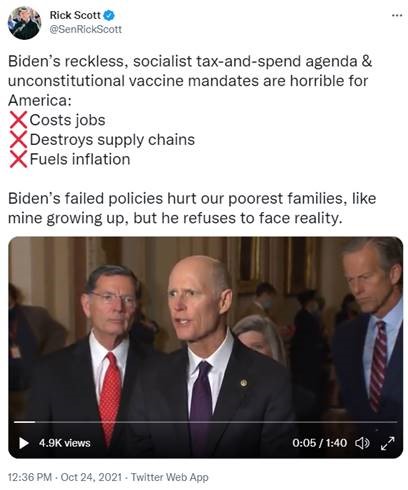This screenshot has height=490, width=408.
Task: Click Rick Scott's profile avatar
Action: pyautogui.click(x=24, y=23)
